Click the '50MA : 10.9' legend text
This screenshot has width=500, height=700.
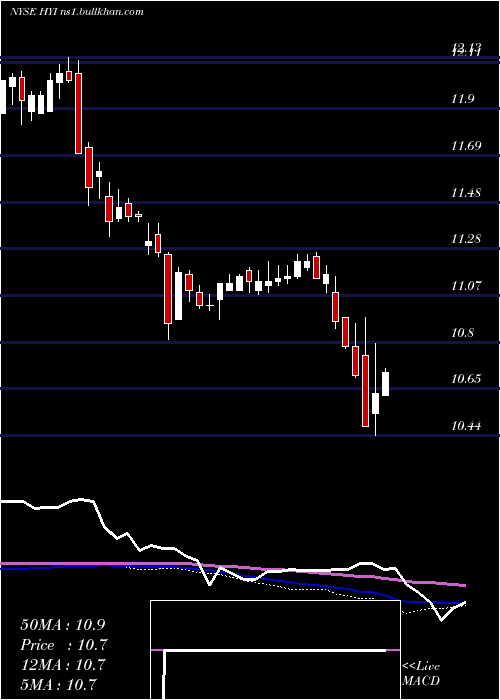pyautogui.click(x=62, y=625)
